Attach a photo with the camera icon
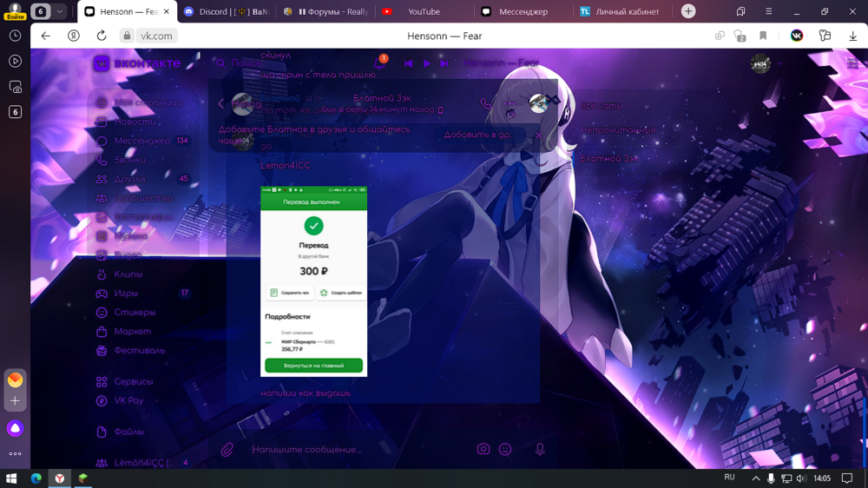Screen dimensions: 868x488 483,449
